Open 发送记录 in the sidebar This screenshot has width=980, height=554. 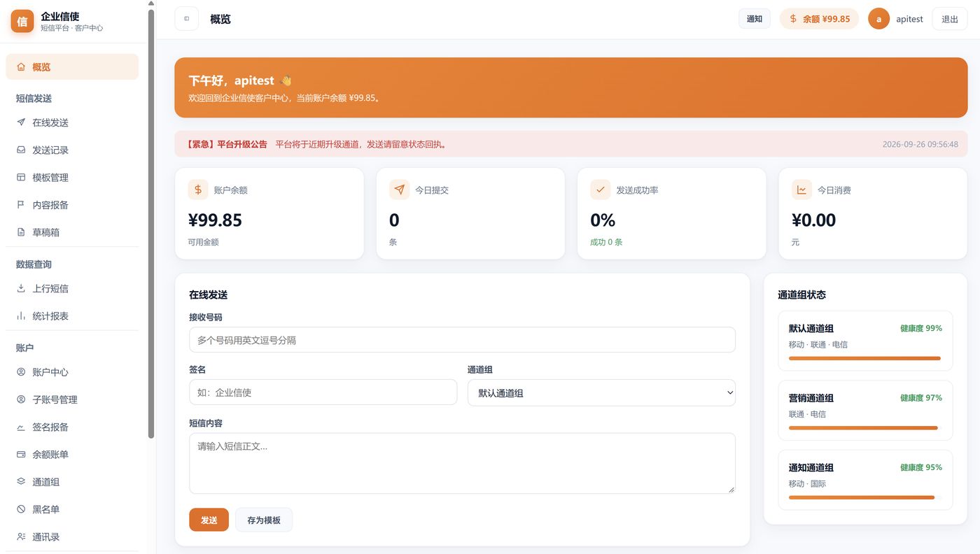(x=72, y=150)
